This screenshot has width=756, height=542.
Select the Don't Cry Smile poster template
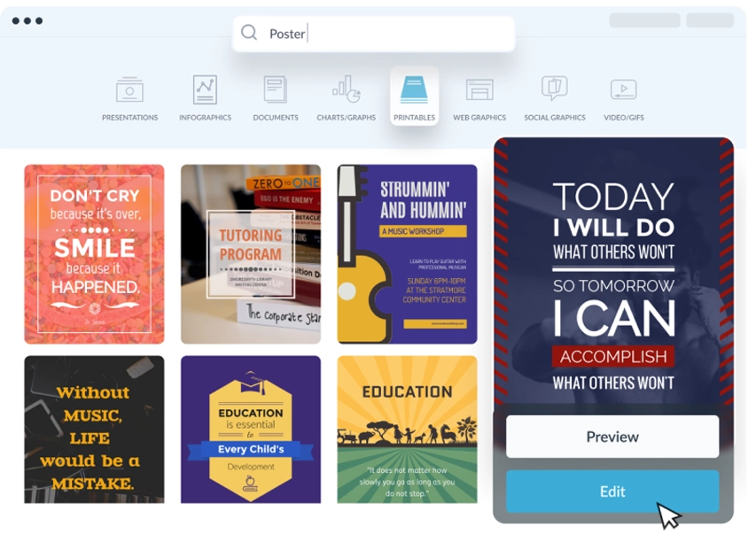click(95, 254)
